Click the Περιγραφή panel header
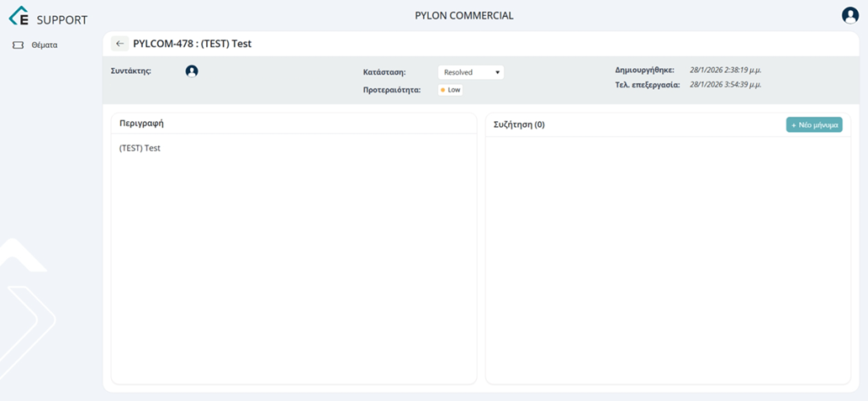 tap(141, 124)
